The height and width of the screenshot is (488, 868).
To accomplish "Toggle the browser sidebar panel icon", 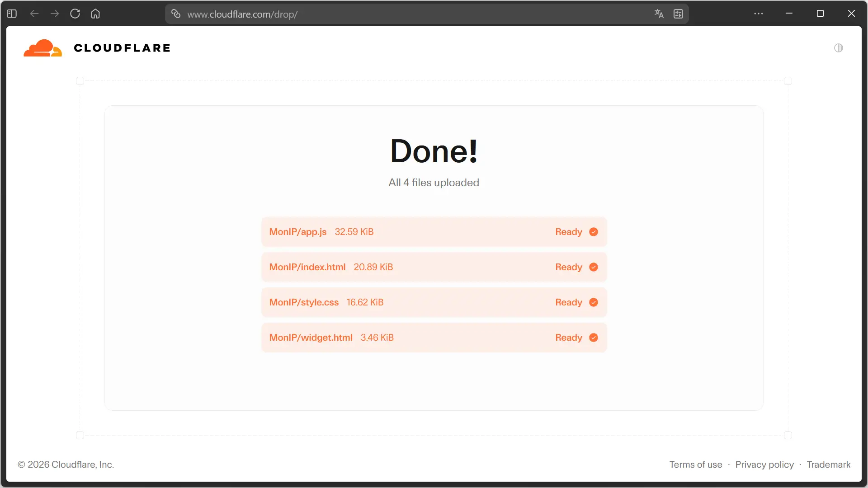I will (12, 14).
